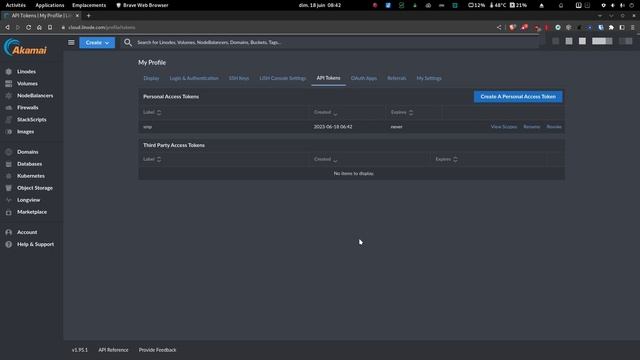The height and width of the screenshot is (360, 640).
Task: Open Brave Shields lion icon
Action: point(512,27)
